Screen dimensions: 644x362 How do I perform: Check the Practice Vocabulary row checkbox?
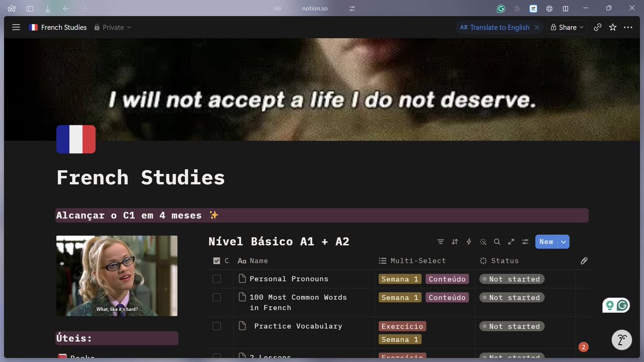click(x=217, y=326)
